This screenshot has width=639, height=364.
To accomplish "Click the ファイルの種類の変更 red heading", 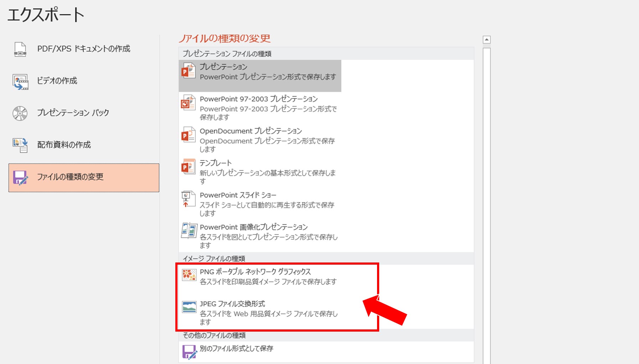I will (x=225, y=38).
